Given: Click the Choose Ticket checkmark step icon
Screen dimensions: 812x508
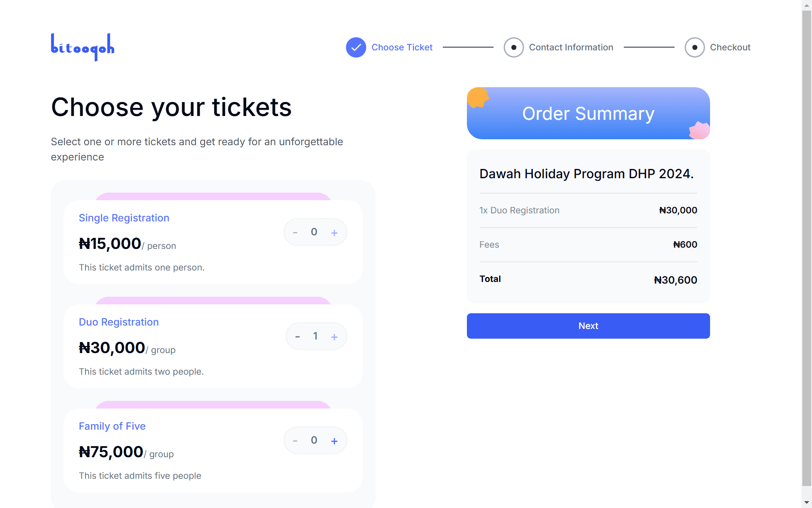Looking at the screenshot, I should (x=356, y=47).
